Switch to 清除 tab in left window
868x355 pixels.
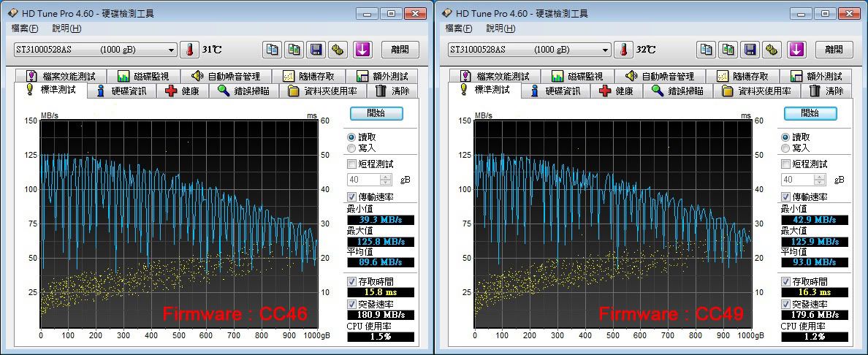(392, 91)
